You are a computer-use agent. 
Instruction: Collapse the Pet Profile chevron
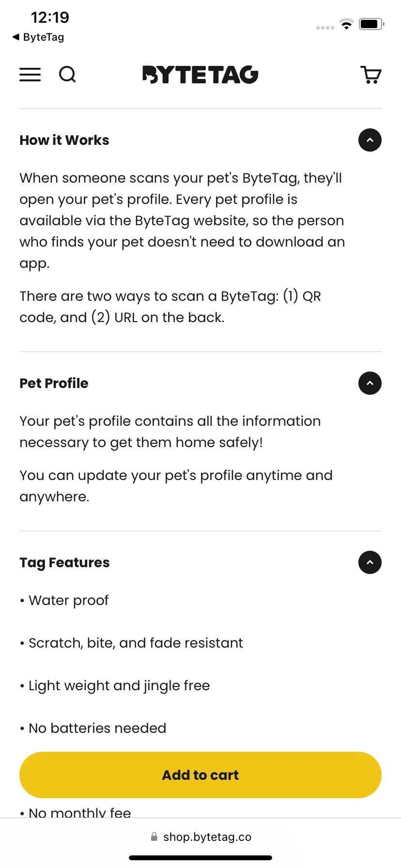coord(370,383)
